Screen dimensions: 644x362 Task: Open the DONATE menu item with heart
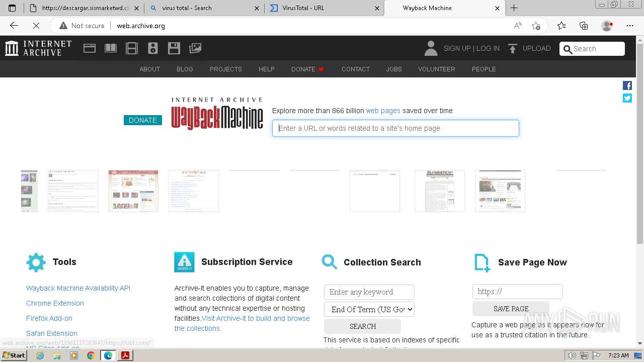click(x=307, y=69)
